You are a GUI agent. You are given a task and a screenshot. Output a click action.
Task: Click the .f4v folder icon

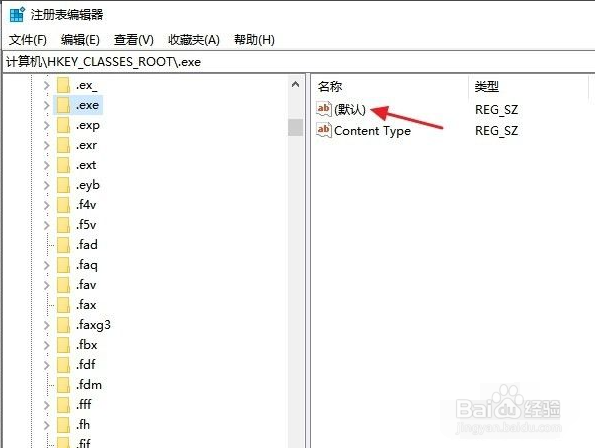(x=63, y=205)
